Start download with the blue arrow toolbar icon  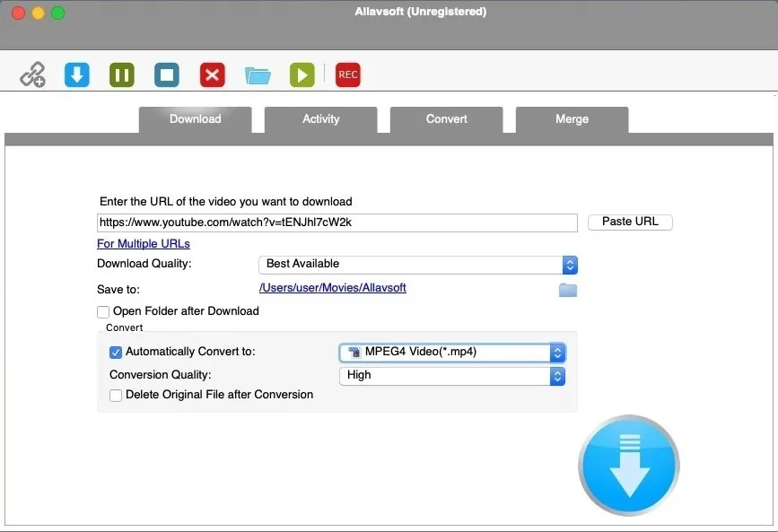pyautogui.click(x=77, y=74)
